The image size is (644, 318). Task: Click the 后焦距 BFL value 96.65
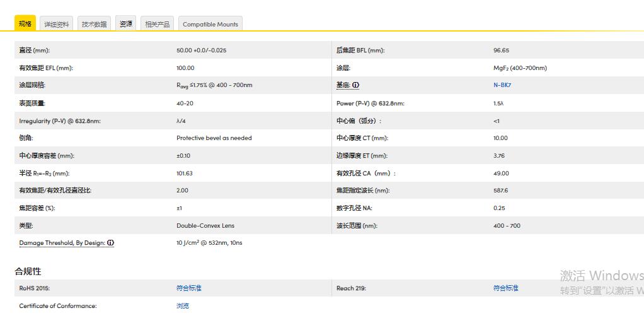[x=502, y=50]
